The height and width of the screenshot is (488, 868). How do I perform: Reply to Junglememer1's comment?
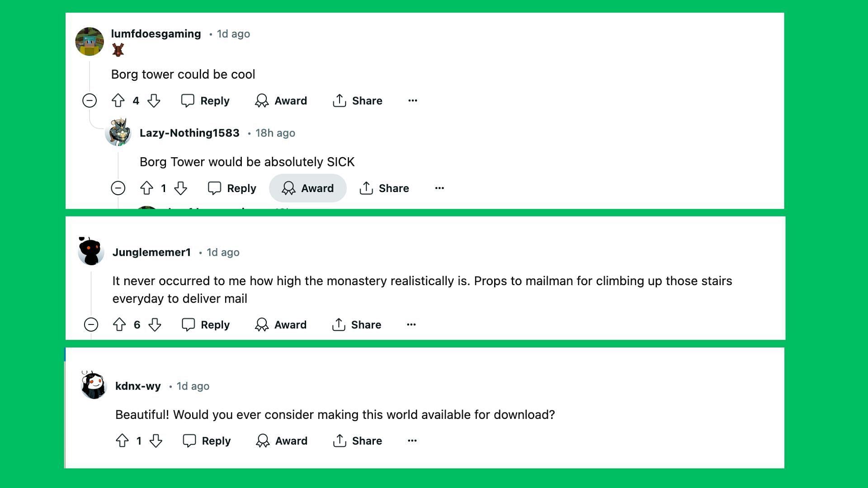(x=206, y=324)
